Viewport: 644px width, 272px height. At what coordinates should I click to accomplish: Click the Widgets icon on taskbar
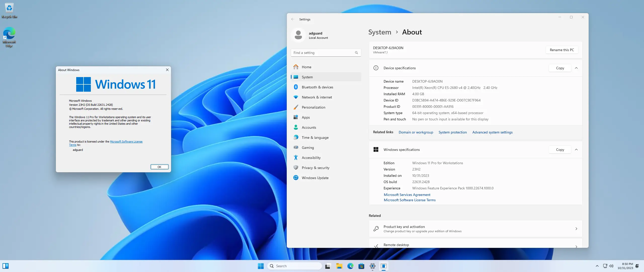pyautogui.click(x=6, y=266)
